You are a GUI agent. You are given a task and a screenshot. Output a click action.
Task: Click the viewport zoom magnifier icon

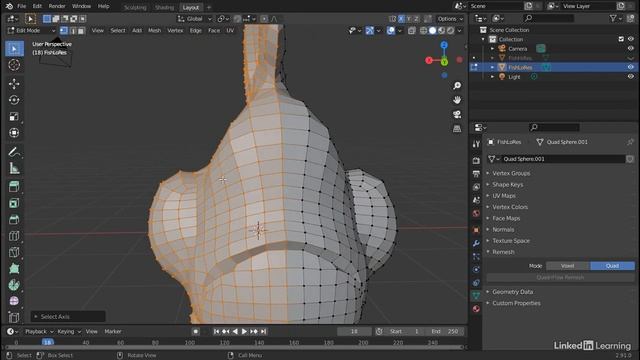(x=457, y=85)
